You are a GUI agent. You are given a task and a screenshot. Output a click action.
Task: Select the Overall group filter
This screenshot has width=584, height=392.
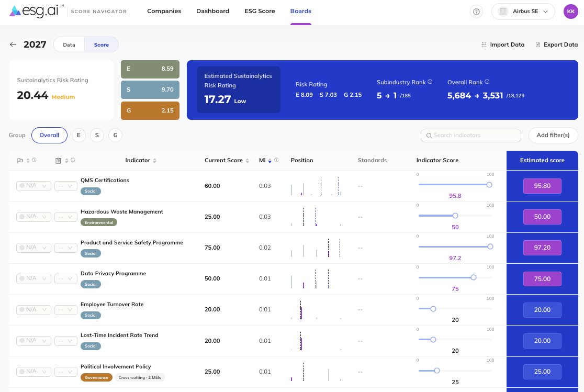tap(49, 135)
